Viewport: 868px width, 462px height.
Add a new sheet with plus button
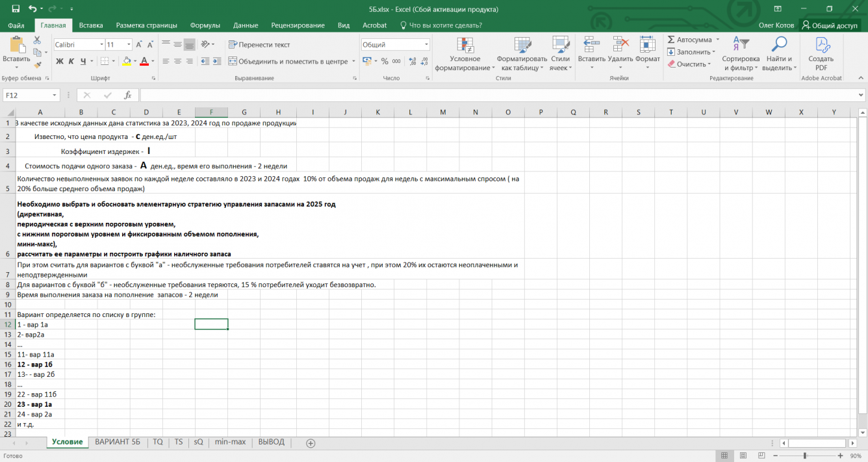[x=311, y=443]
